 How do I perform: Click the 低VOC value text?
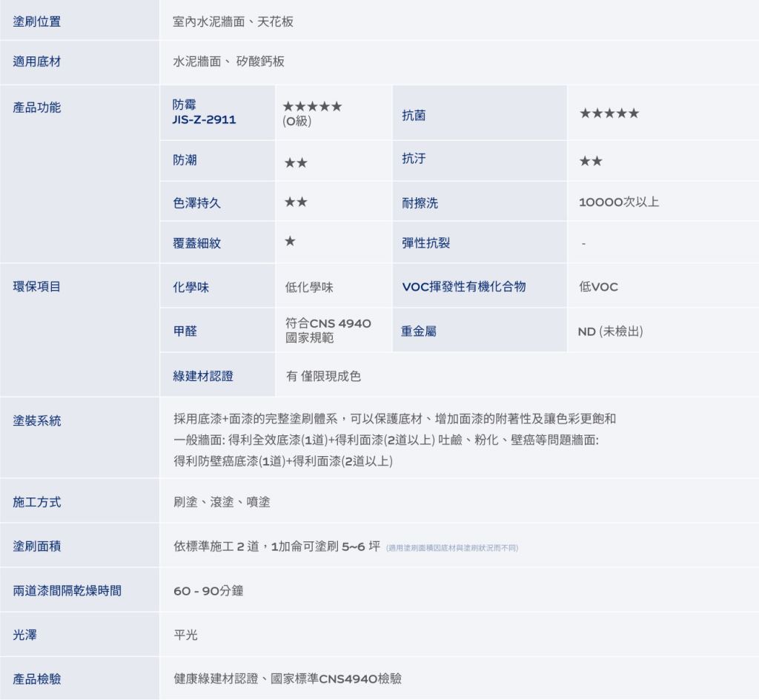click(598, 287)
